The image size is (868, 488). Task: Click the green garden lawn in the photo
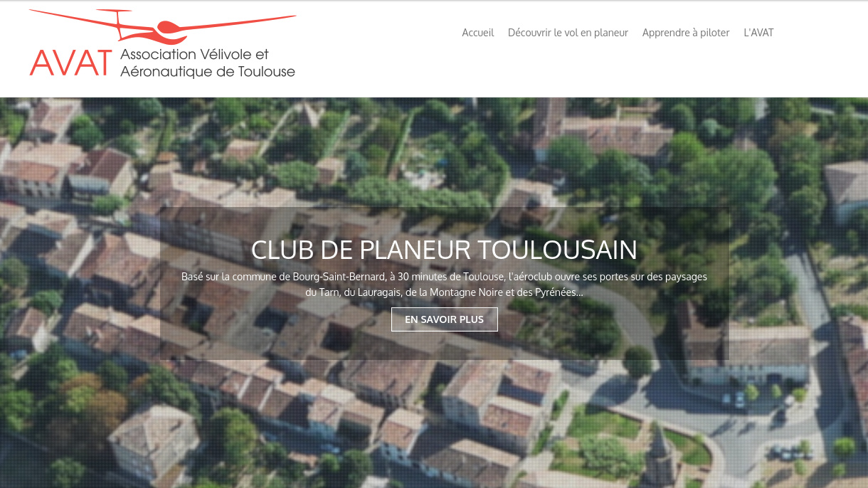click(605, 425)
